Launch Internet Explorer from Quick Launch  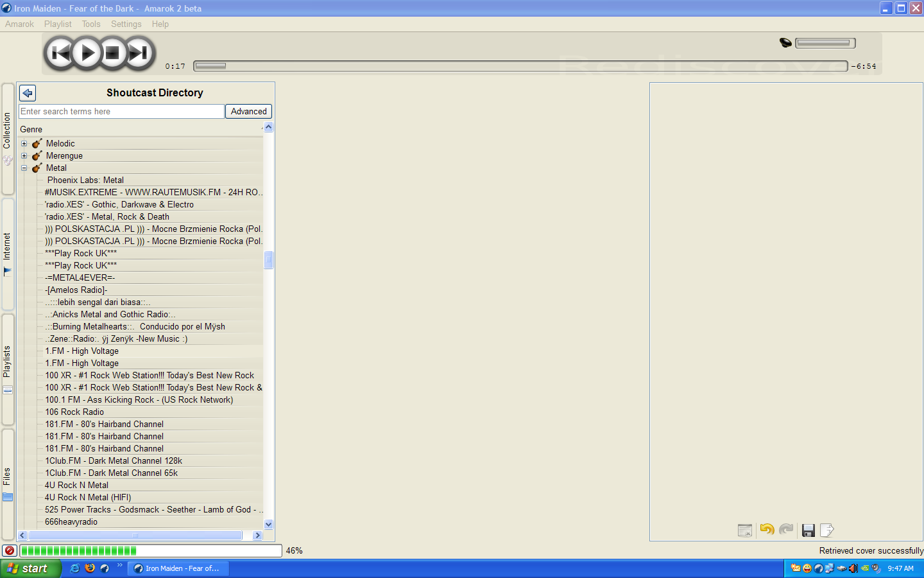75,568
